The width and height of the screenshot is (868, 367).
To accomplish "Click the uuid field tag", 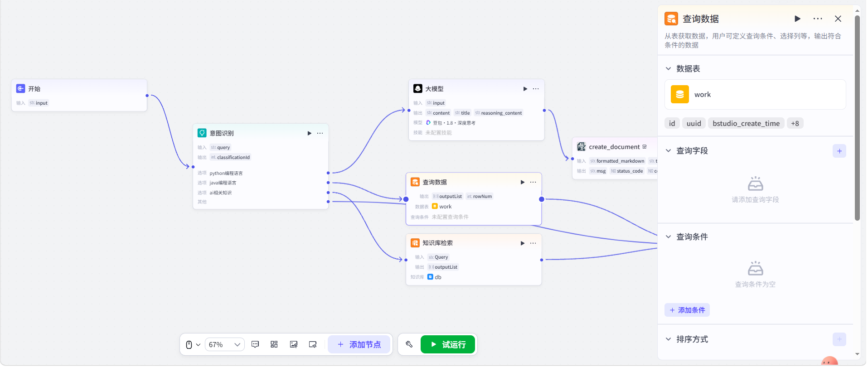I will click(x=694, y=123).
